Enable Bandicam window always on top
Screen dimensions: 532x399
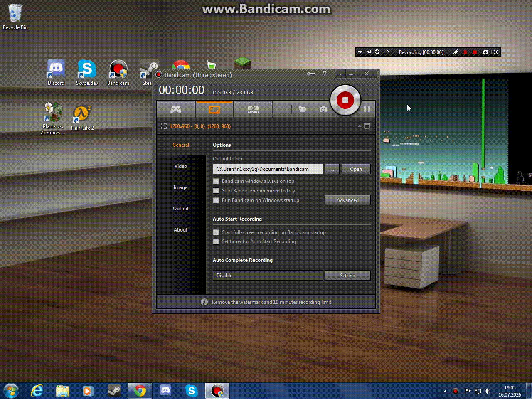216,181
